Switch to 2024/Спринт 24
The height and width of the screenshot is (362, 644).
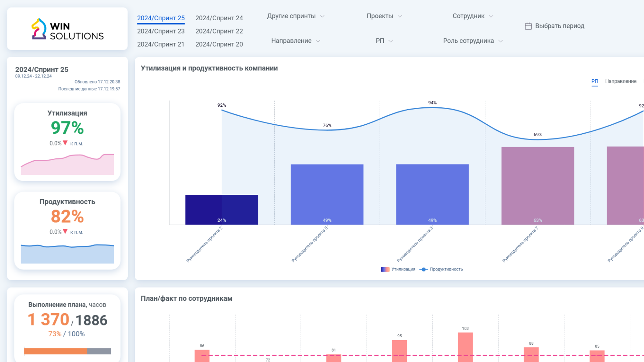(x=219, y=18)
